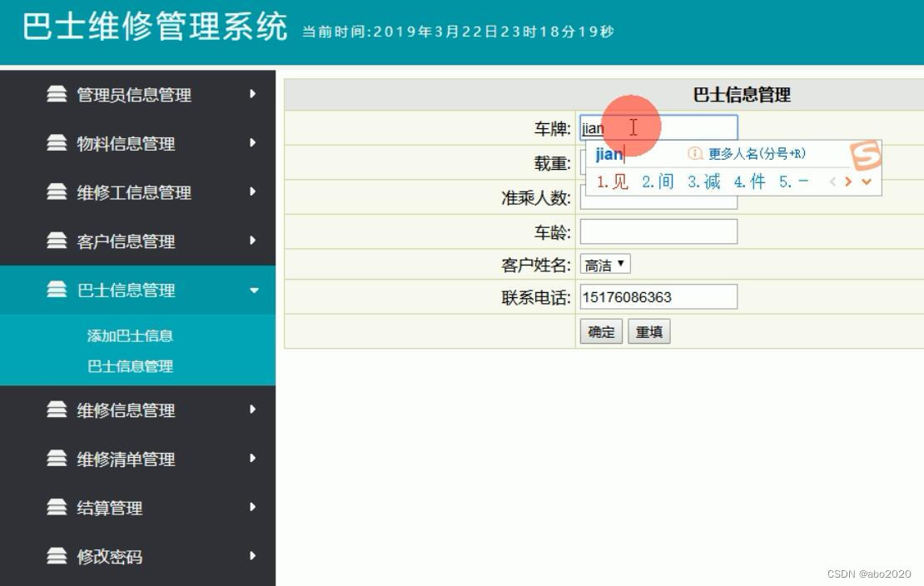Select IME candidate 4. 件

(749, 181)
